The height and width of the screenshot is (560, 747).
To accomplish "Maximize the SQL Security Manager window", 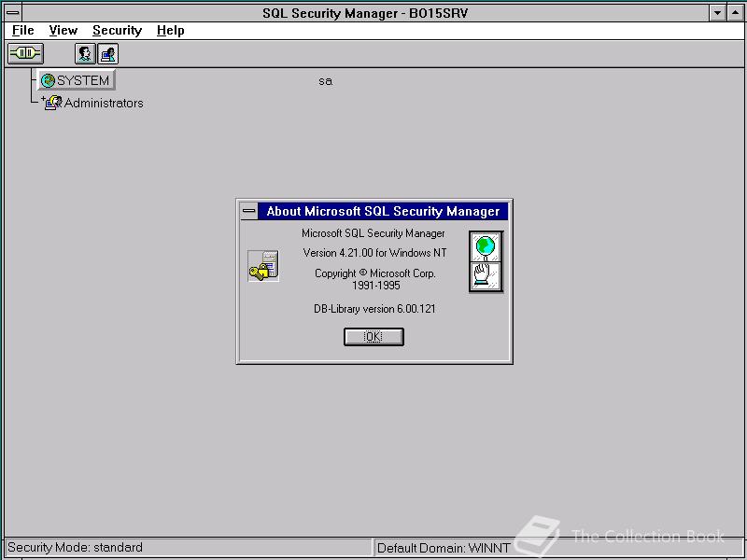I will (734, 13).
